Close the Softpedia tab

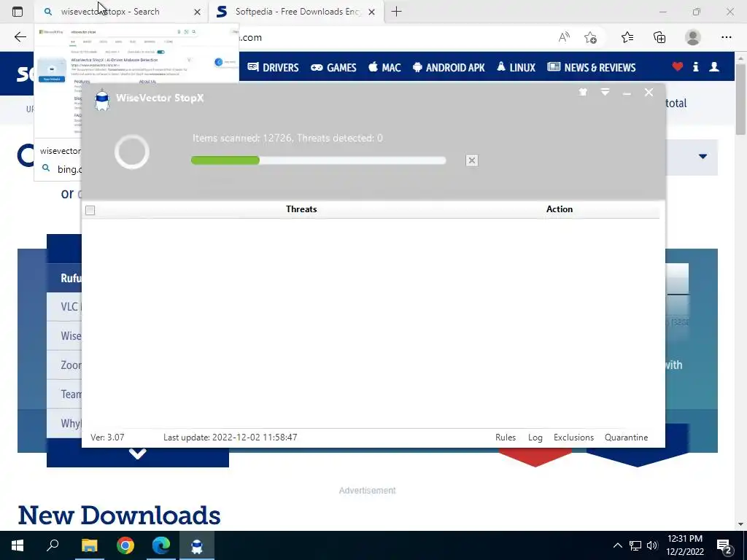pyautogui.click(x=371, y=12)
